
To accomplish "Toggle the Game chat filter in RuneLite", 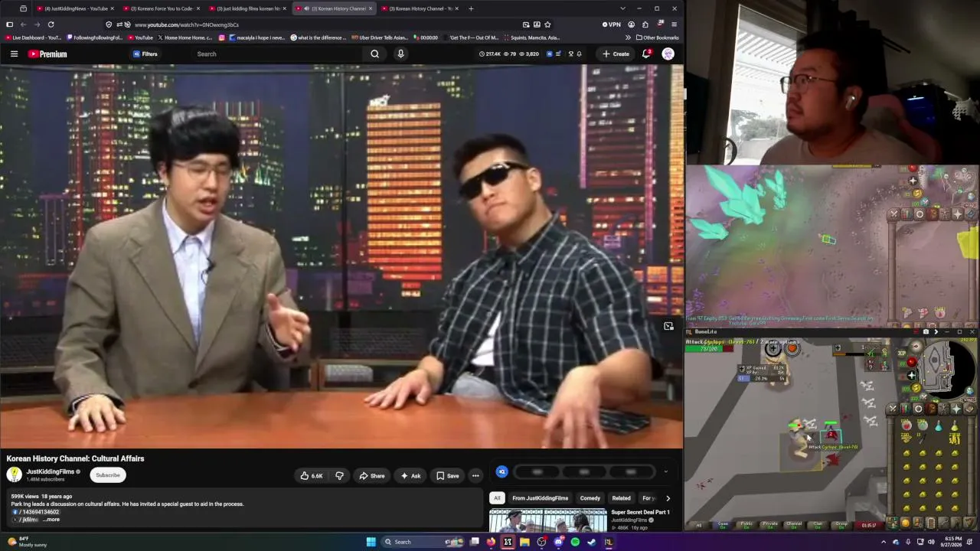I will 723,525.
